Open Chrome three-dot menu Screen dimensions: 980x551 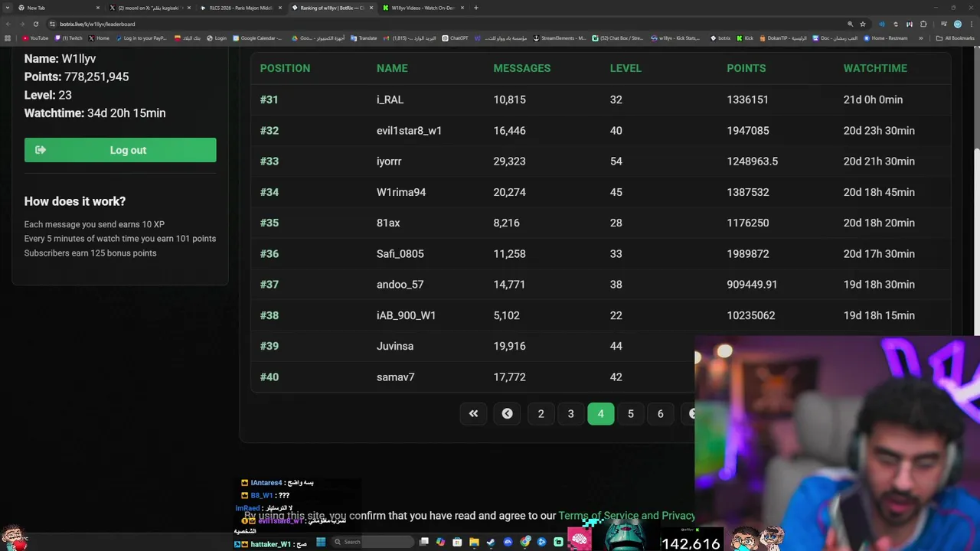[x=971, y=24]
